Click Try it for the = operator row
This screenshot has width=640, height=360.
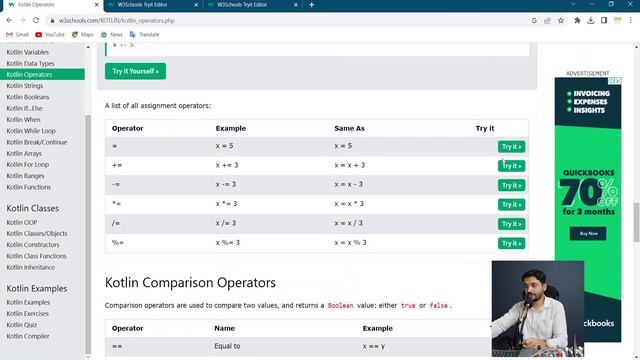pos(511,147)
